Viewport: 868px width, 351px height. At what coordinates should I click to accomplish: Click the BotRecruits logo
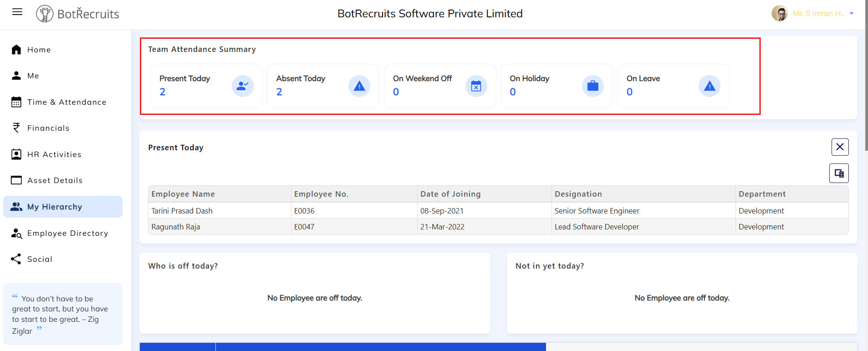77,14
